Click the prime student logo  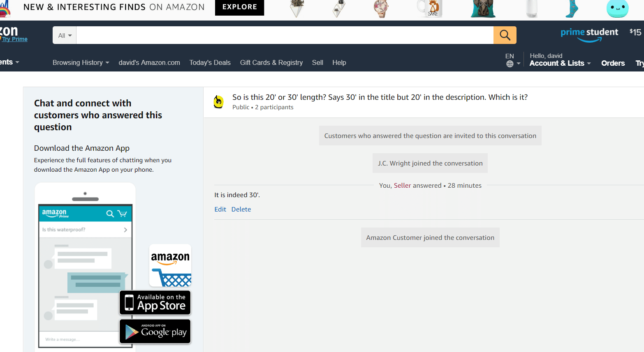[x=589, y=35]
